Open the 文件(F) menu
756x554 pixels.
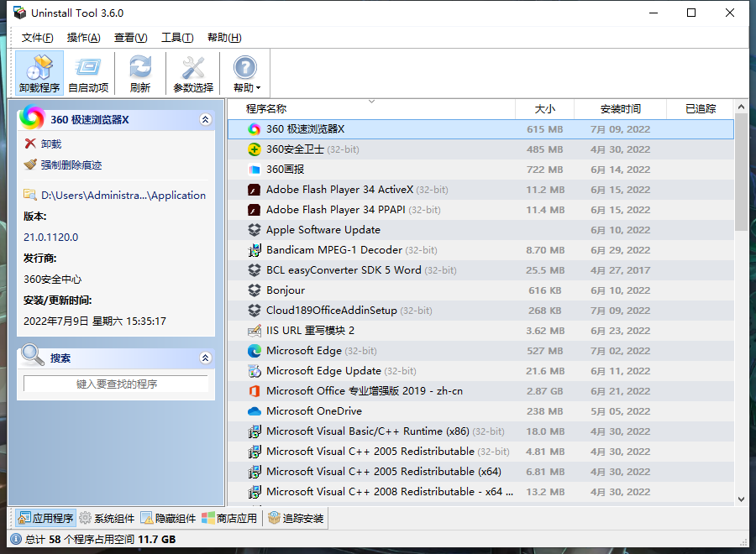coord(37,38)
